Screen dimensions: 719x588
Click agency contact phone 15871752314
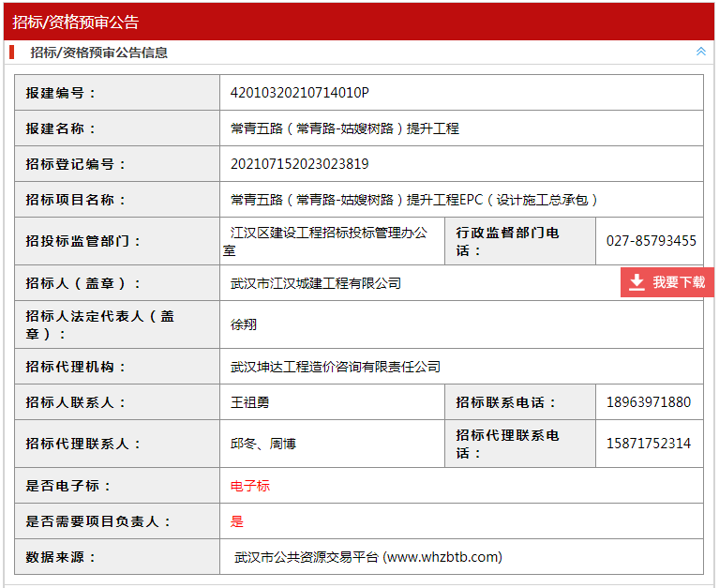click(649, 444)
